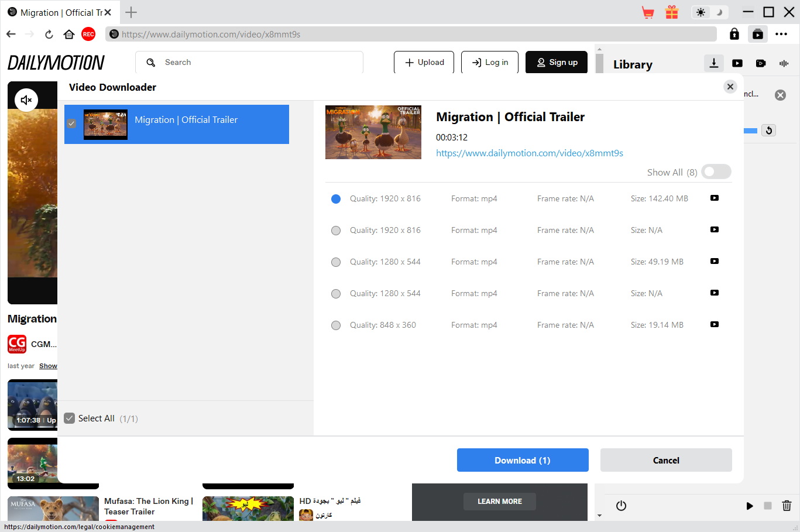Select 1920 x 816 quality with size N/A
The height and width of the screenshot is (532, 800).
click(336, 231)
